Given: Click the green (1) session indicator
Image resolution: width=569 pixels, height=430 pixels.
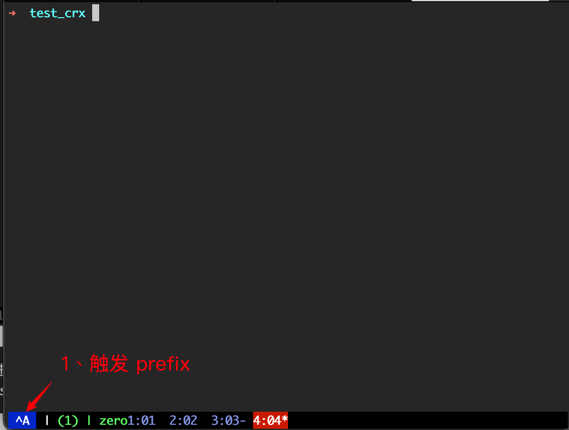Looking at the screenshot, I should pos(68,421).
